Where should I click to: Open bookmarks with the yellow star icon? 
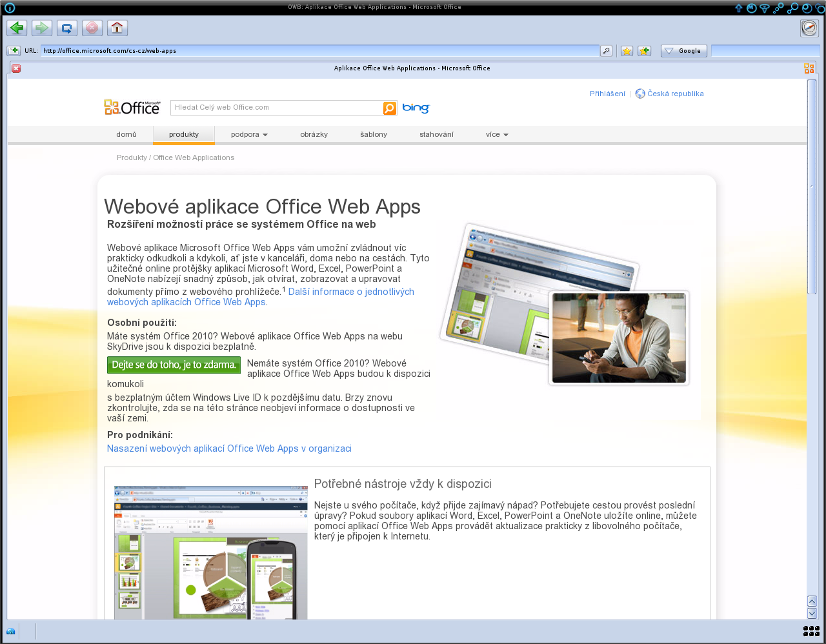[627, 51]
